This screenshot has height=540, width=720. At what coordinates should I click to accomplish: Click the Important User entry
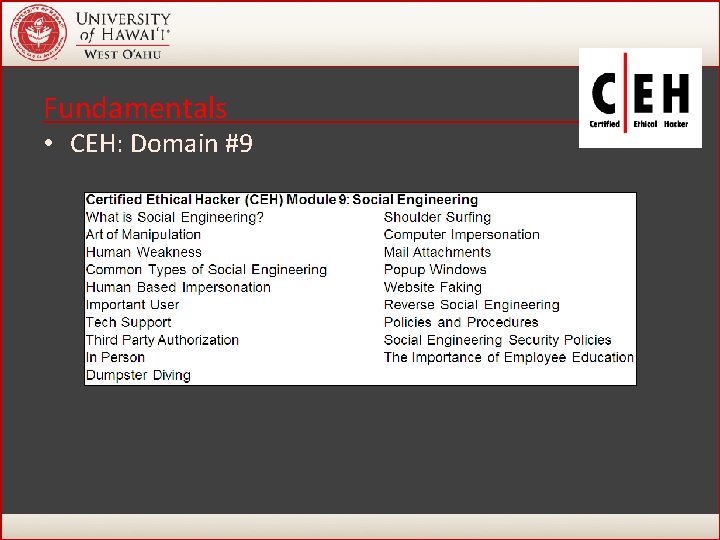pos(133,305)
